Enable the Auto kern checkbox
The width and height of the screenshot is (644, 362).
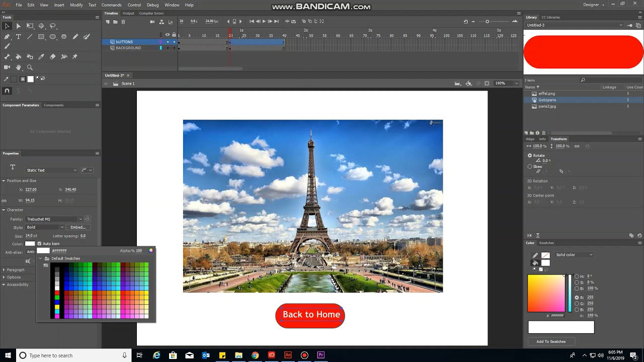(39, 244)
